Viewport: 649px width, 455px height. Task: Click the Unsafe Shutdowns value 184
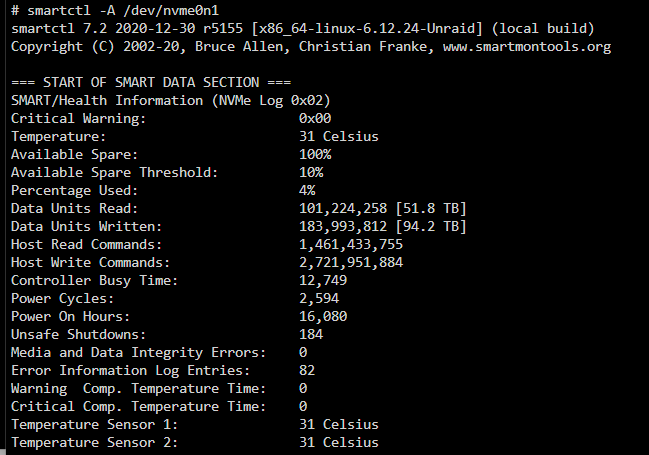click(x=311, y=335)
